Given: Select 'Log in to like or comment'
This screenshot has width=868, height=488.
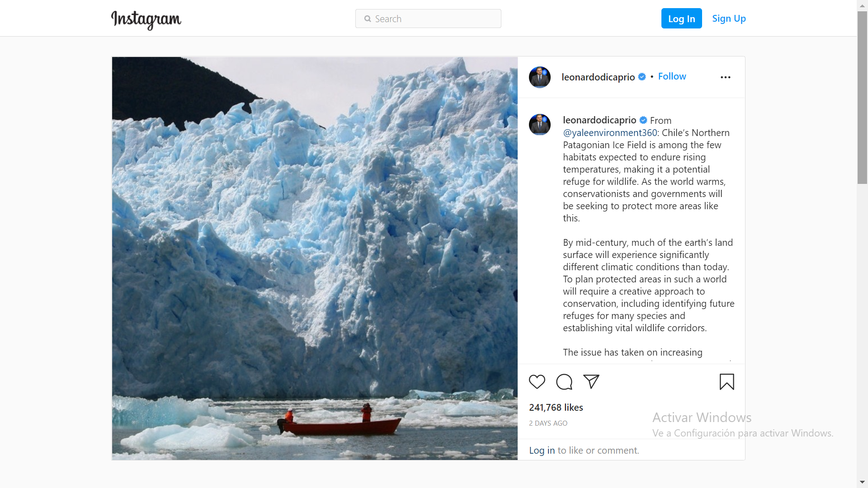Looking at the screenshot, I should click(542, 450).
